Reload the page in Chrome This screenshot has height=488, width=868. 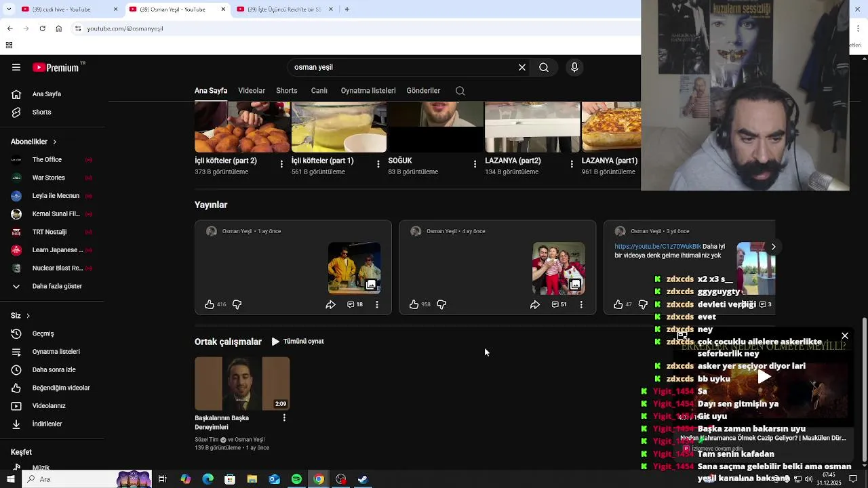tap(42, 28)
